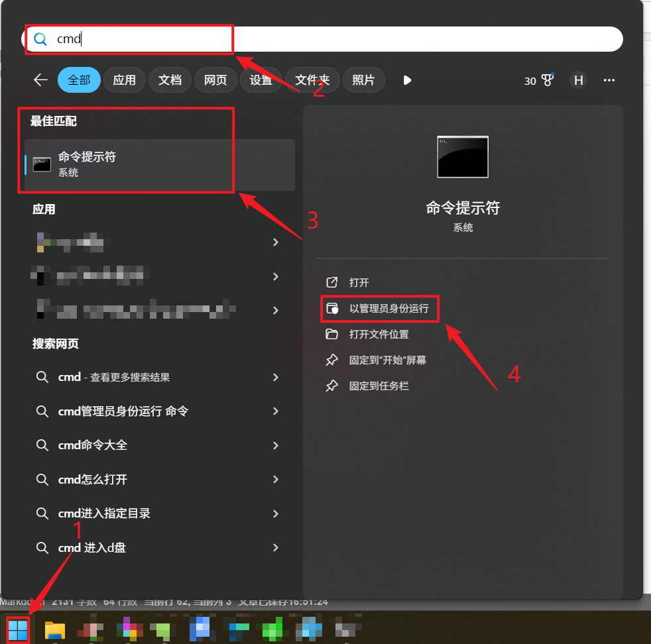Click the open icon beside 打开
The width and height of the screenshot is (651, 644).
[332, 282]
